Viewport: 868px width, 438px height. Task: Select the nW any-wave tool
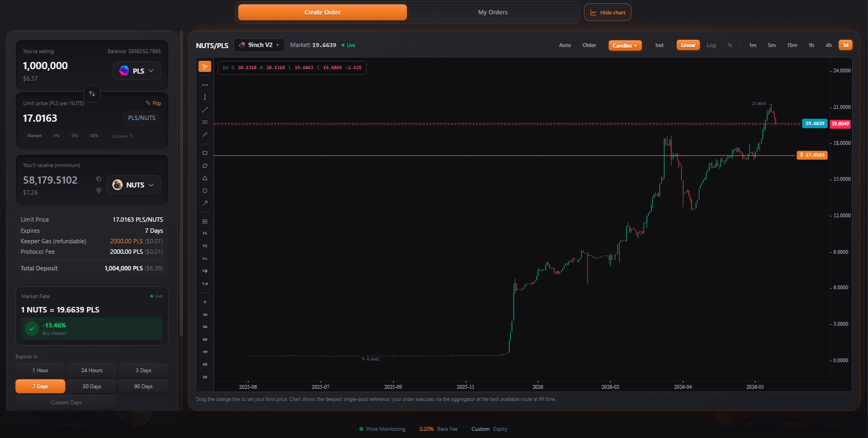click(x=205, y=352)
